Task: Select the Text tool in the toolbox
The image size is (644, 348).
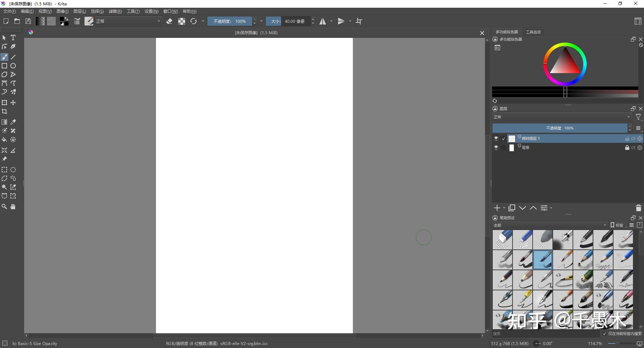Action: 13,38
